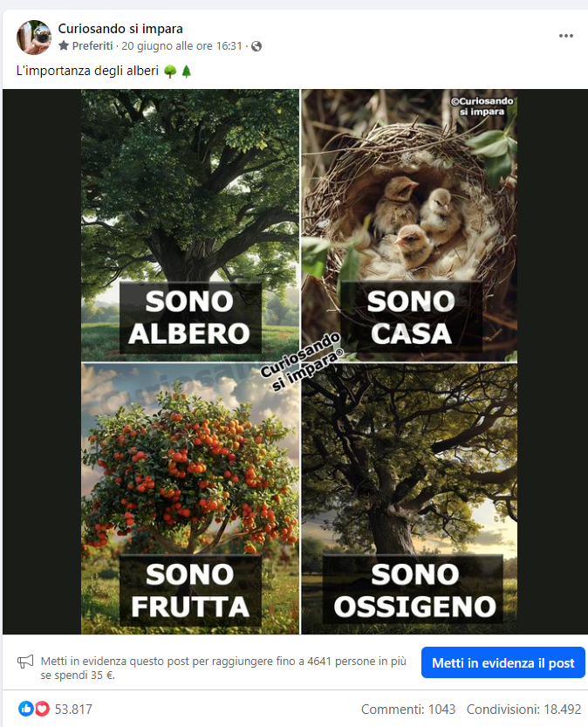Viewport: 588px width, 727px height.
Task: Click the Preferiti star icon
Action: tap(64, 45)
